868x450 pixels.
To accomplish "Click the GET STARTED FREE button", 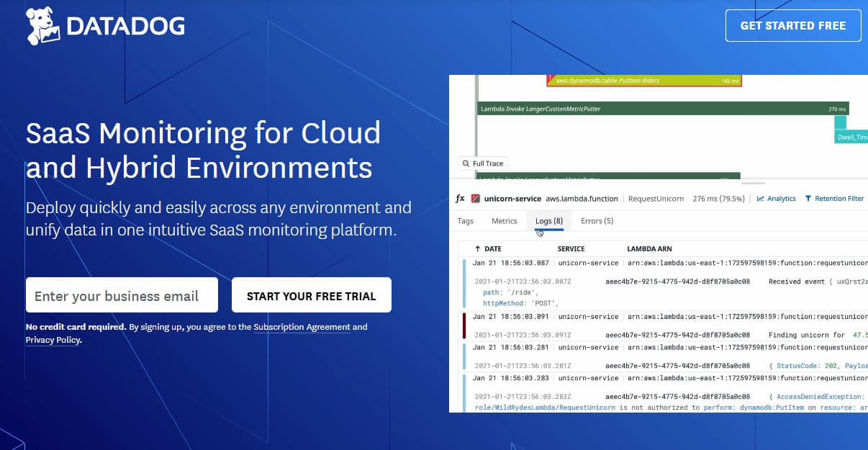I will tap(792, 25).
